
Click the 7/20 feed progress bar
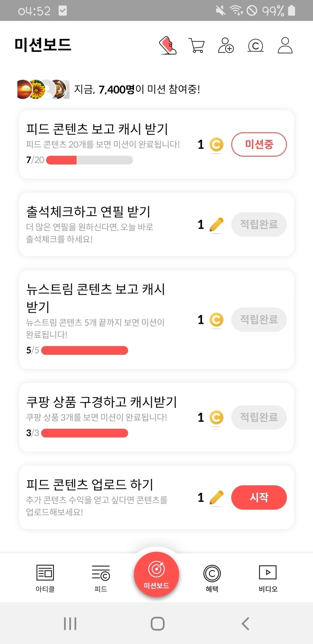89,160
